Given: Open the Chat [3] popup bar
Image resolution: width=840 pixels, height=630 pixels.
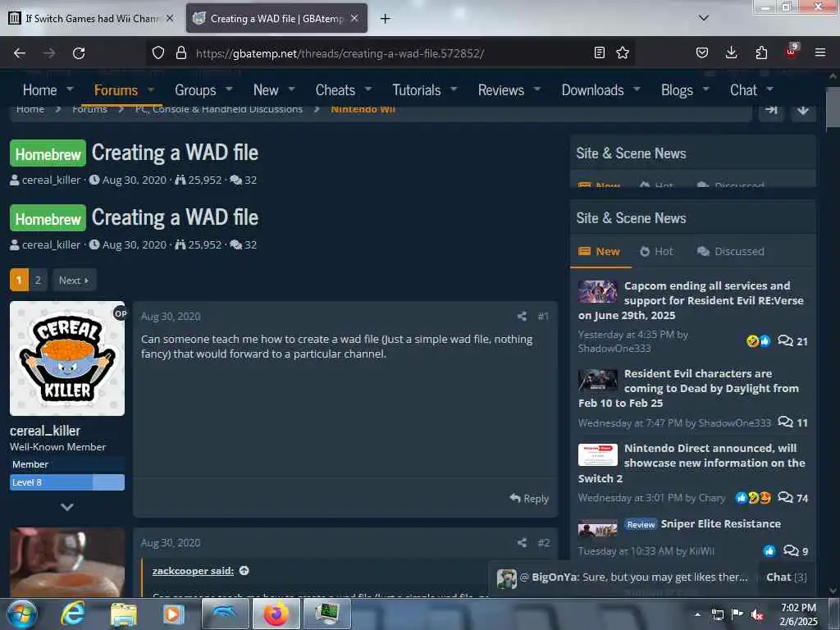Looking at the screenshot, I should pyautogui.click(x=786, y=577).
